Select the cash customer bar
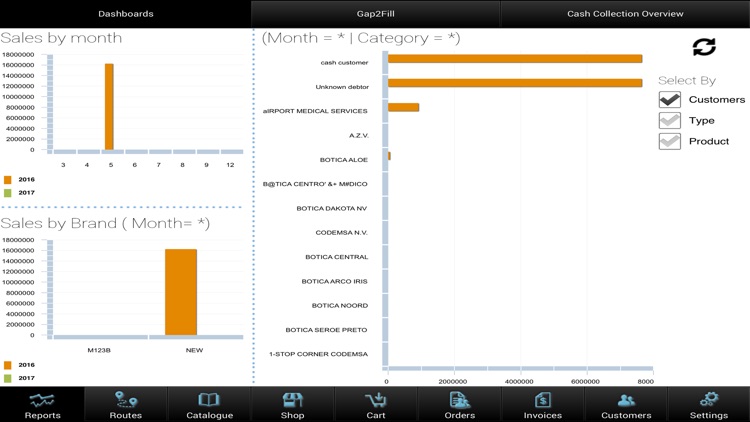750x422 pixels. coord(515,59)
